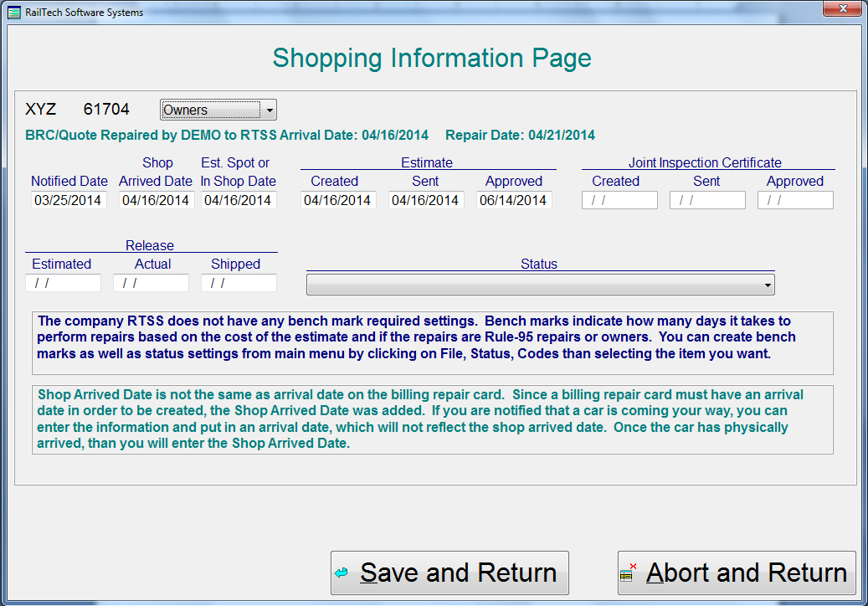Focus the Release Actual date field
Viewport: 868px width, 606px height.
(151, 284)
